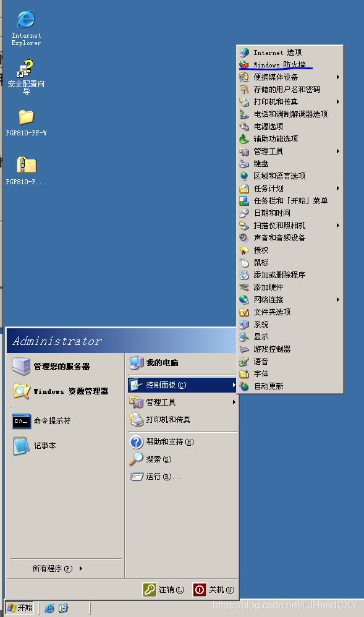Select 文件夹选项 menu entry
The height and width of the screenshot is (617, 364).
[x=290, y=312]
